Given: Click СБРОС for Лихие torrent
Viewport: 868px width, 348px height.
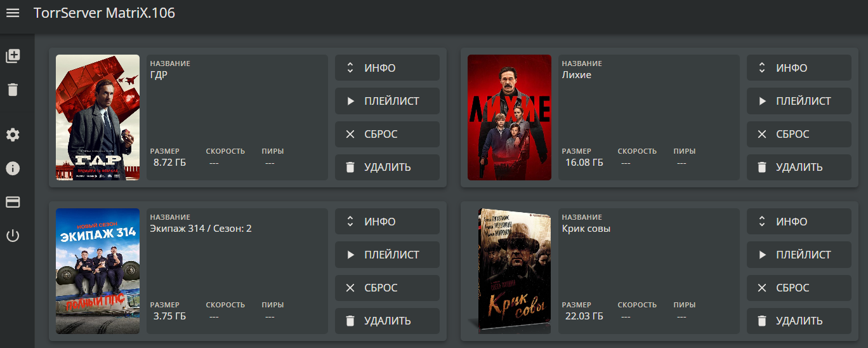Looking at the screenshot, I should pos(799,134).
